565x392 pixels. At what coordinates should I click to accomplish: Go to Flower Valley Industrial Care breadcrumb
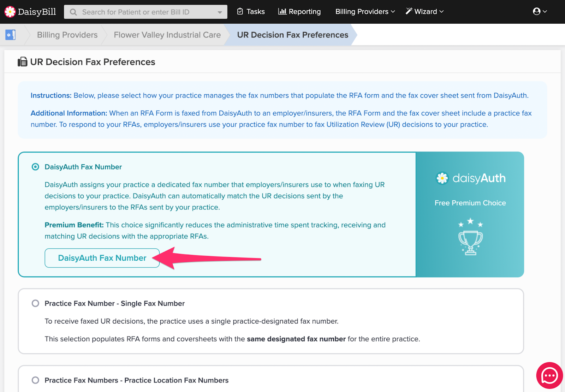pos(167,35)
